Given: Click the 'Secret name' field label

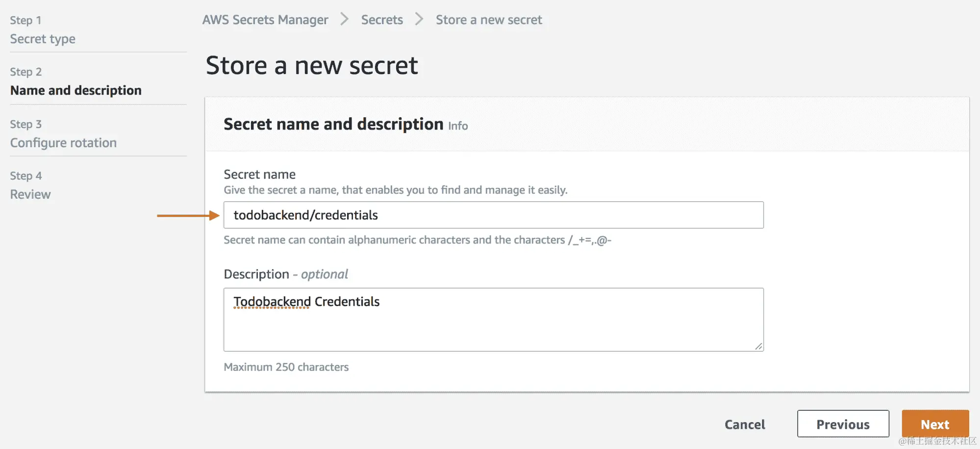Looking at the screenshot, I should [x=259, y=174].
